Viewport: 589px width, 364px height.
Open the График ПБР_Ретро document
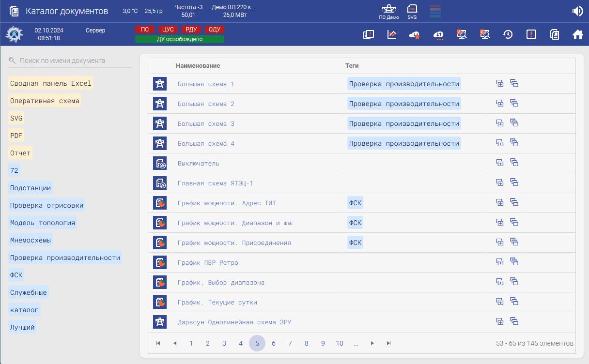(x=208, y=262)
